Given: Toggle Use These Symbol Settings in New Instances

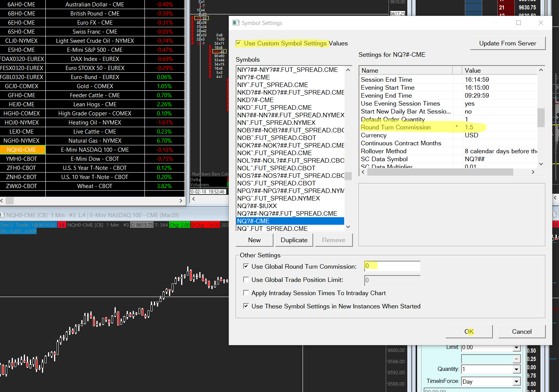Looking at the screenshot, I should click(246, 306).
